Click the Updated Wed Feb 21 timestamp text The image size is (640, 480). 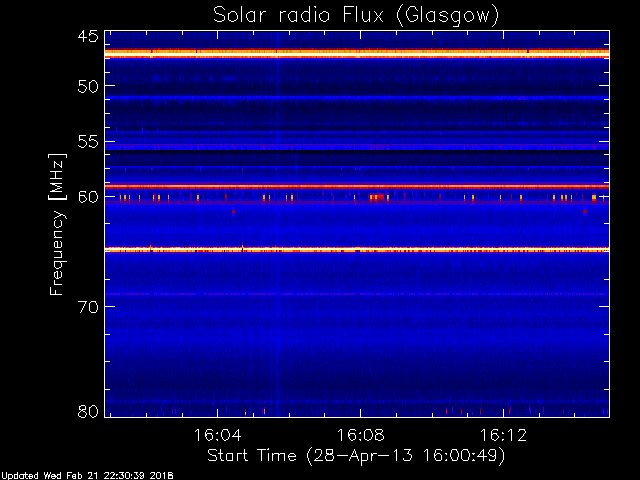[87, 476]
